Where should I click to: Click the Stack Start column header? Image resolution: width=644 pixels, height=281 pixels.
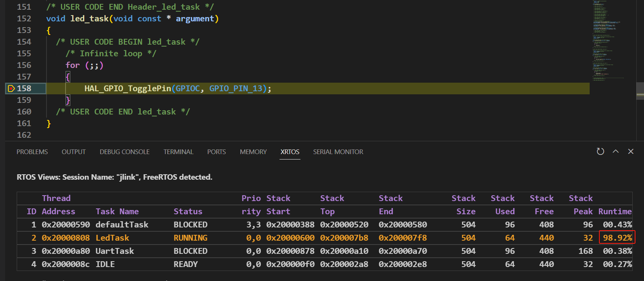(x=278, y=205)
